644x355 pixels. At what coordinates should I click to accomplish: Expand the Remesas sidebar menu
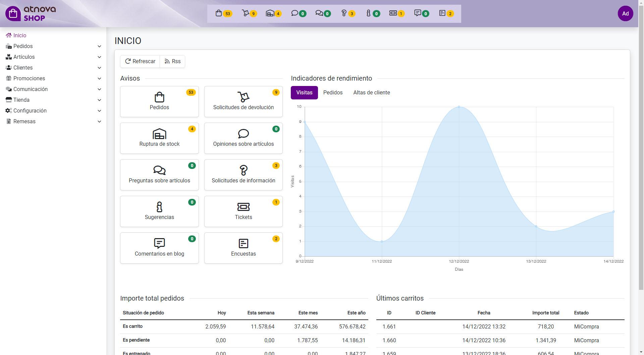point(53,121)
